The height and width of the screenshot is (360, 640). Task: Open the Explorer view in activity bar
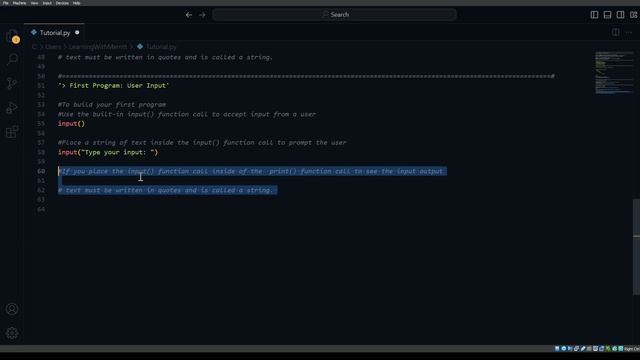12,36
